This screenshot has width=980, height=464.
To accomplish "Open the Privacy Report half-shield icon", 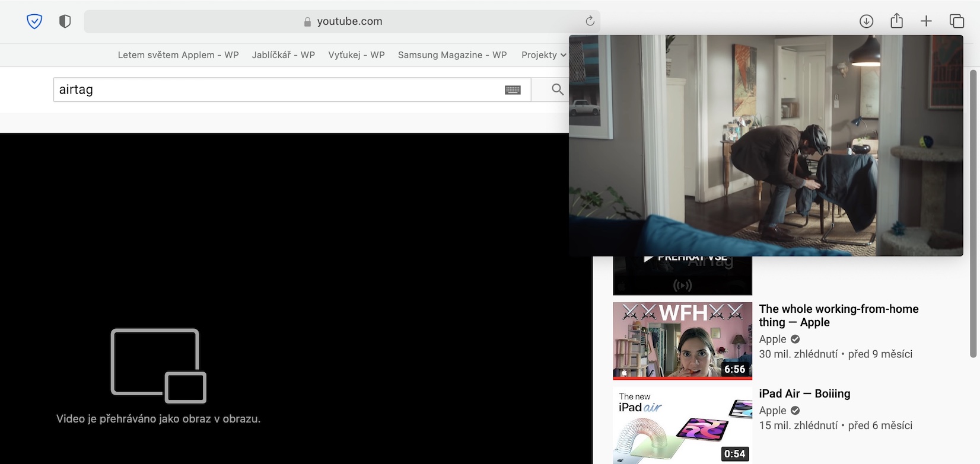I will (65, 21).
